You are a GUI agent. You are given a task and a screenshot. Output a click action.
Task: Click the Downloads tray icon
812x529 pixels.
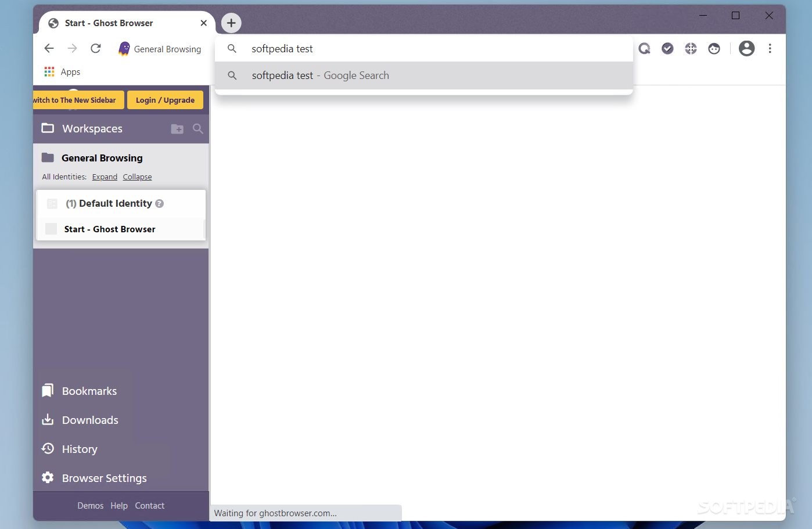pos(48,420)
